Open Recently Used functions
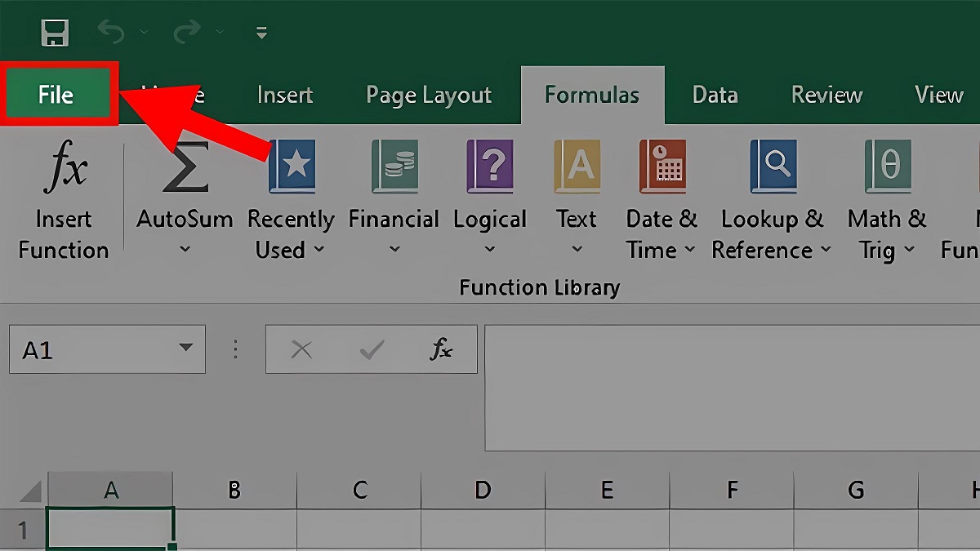 291,196
